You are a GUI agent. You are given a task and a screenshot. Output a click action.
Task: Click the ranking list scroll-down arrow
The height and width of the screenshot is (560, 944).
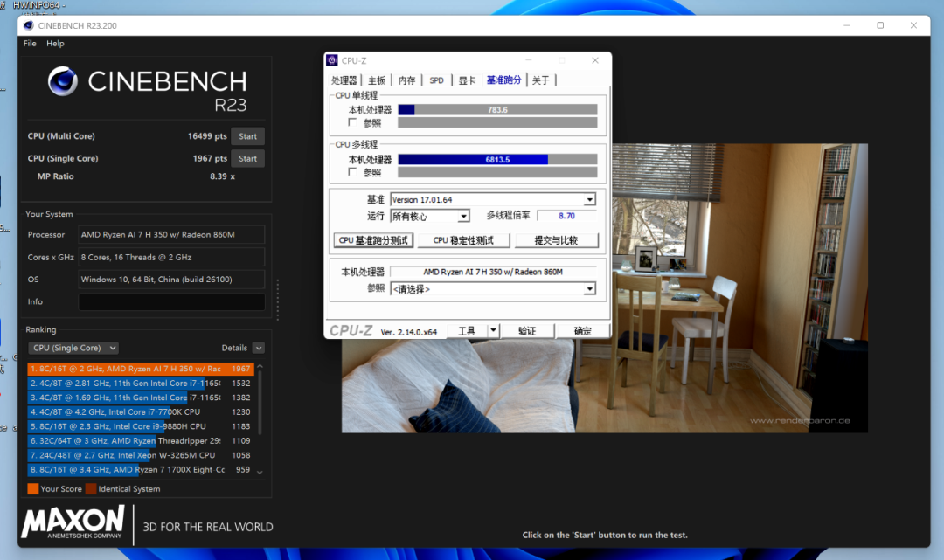click(260, 472)
